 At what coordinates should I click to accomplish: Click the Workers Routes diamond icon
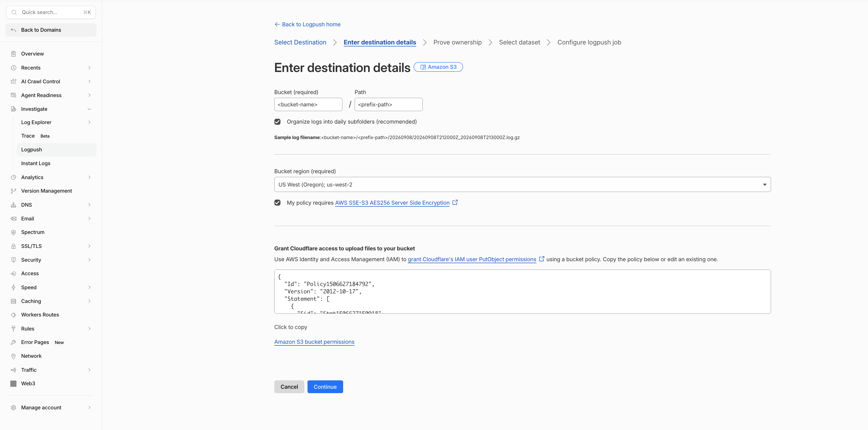[x=14, y=315]
